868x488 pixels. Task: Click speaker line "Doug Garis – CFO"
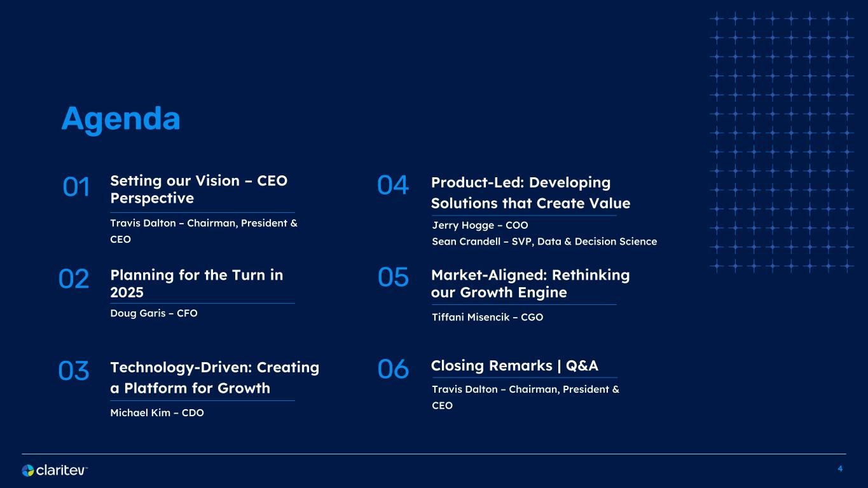point(154,314)
